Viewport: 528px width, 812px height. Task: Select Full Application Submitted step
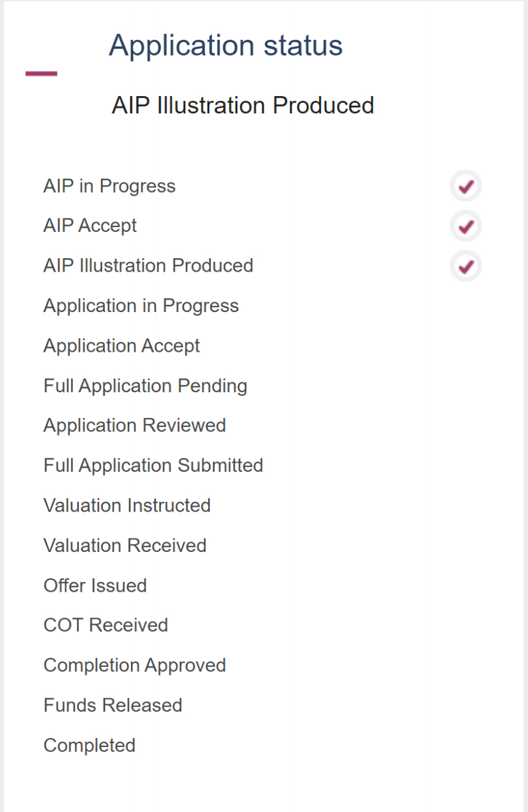tap(154, 465)
